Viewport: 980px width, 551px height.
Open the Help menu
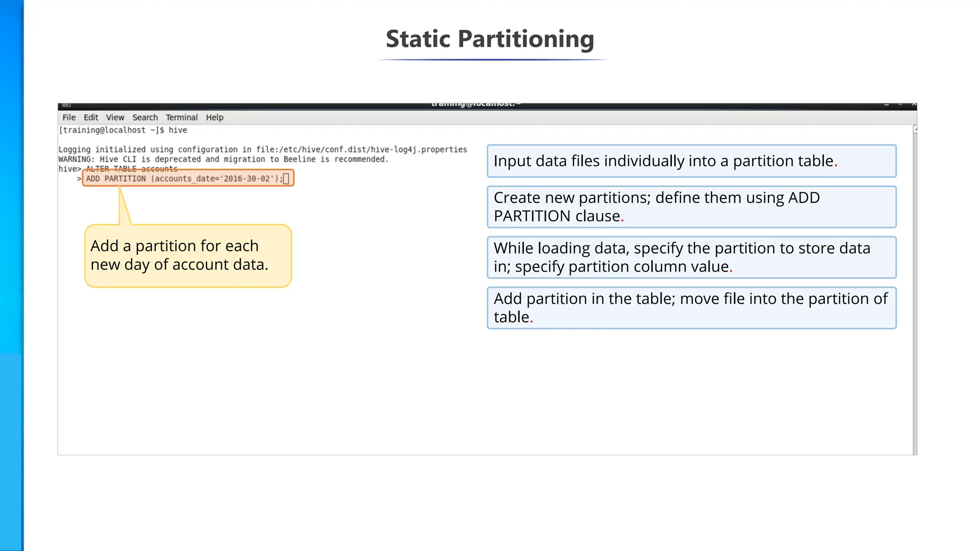click(214, 118)
